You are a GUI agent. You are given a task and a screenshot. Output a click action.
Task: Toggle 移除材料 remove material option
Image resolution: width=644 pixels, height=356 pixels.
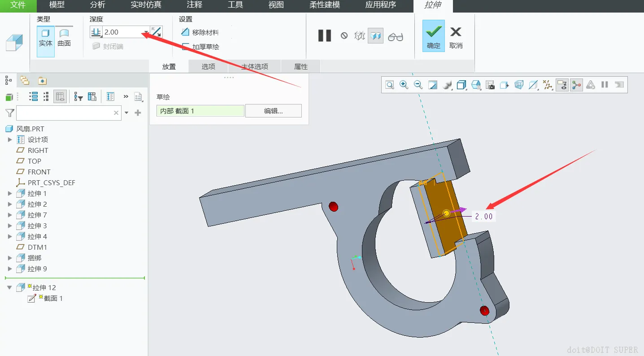tap(200, 32)
